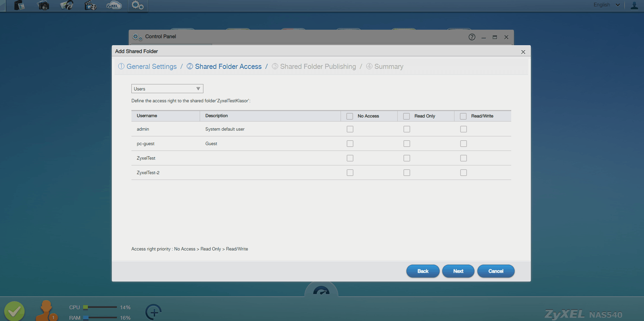The height and width of the screenshot is (321, 644).
Task: Click the online users icon with badge
Action: 46,311
